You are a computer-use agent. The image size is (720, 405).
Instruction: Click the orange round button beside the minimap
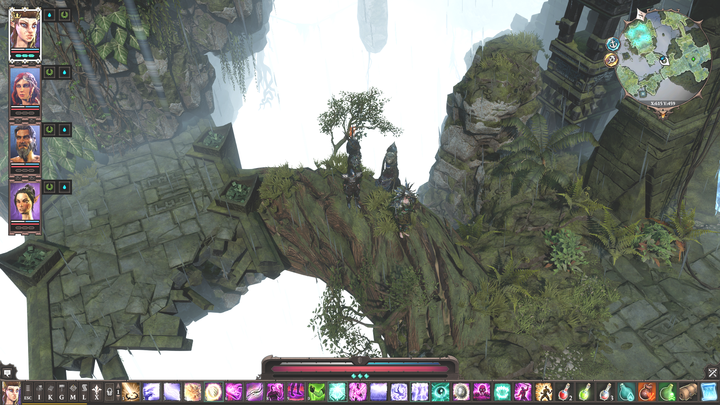611,60
